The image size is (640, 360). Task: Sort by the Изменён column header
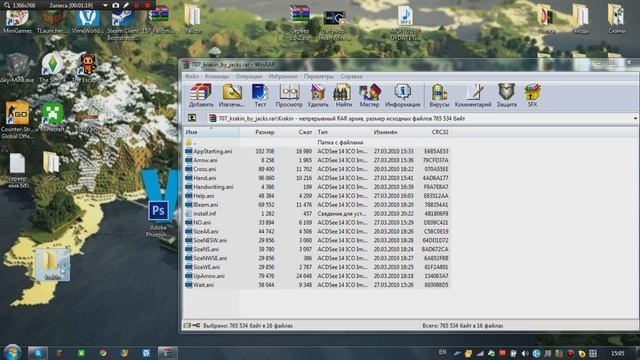click(x=394, y=132)
